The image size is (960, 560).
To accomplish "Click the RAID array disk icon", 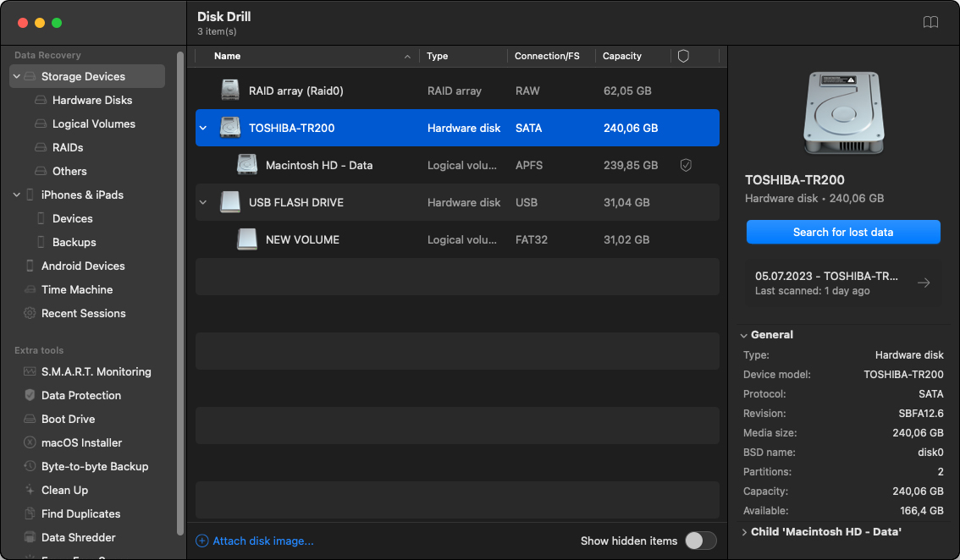I will click(x=230, y=91).
